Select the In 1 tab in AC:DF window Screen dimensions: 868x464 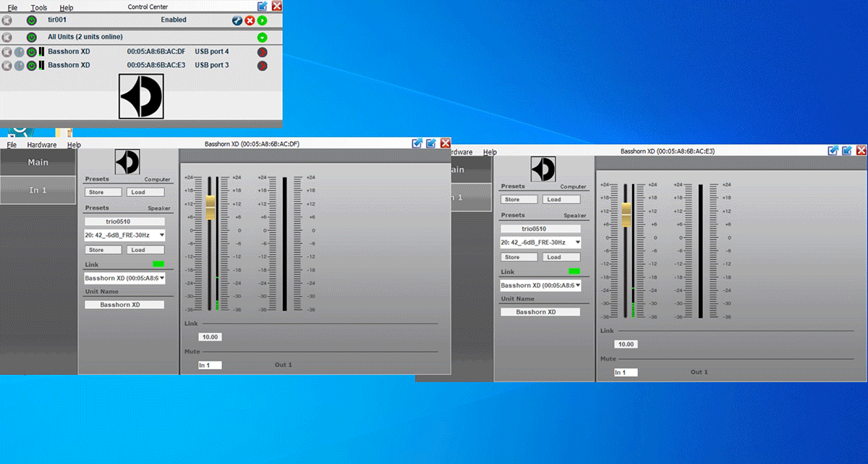[38, 190]
